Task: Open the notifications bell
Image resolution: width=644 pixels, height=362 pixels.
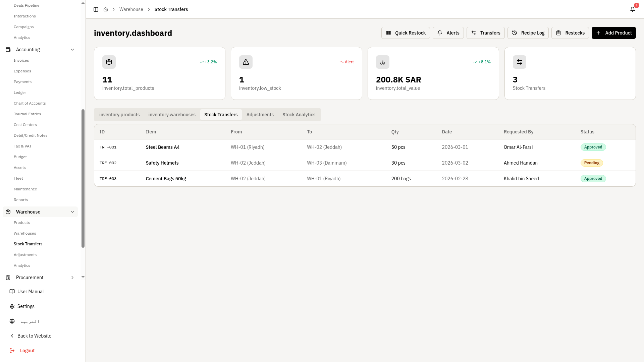Action: point(633,9)
